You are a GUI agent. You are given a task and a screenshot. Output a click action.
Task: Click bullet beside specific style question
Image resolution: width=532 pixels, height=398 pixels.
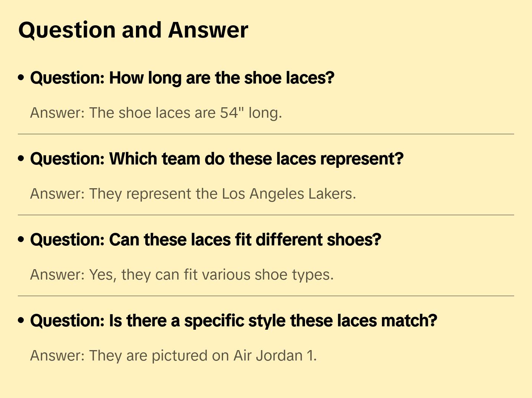point(21,321)
